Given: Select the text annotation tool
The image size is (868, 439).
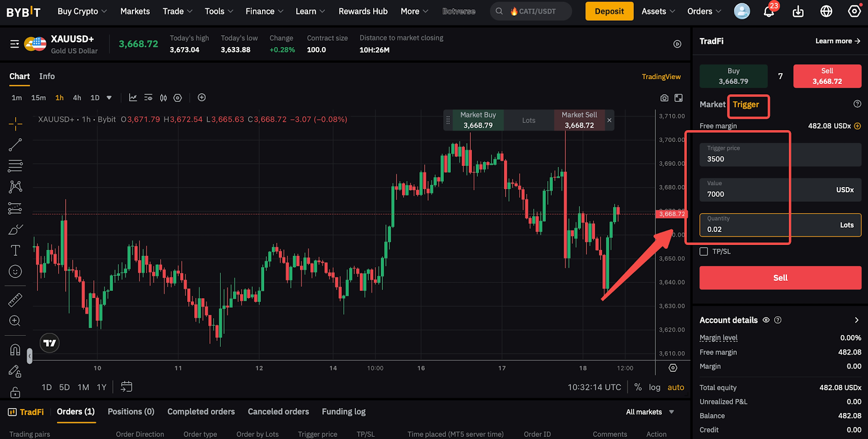Looking at the screenshot, I should [15, 250].
